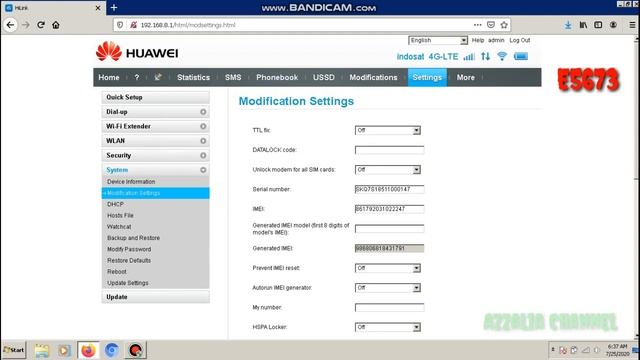Open the Modifications navigation tab
The image size is (640, 360).
(x=373, y=77)
